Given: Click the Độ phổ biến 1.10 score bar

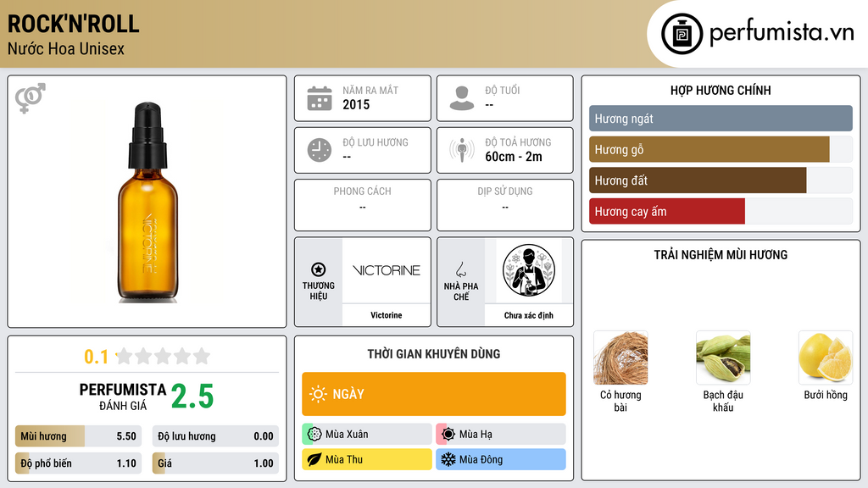Looking at the screenshot, I should 78,463.
